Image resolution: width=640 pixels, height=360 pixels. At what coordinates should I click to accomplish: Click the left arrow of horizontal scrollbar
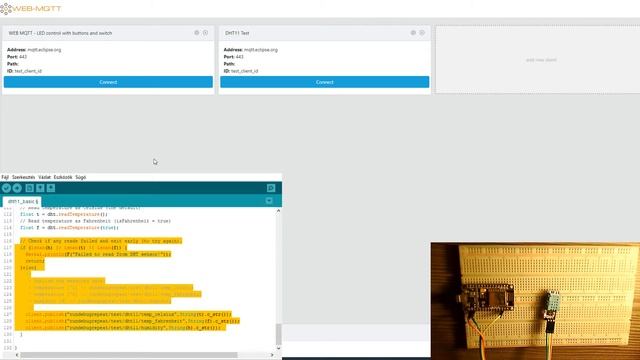(x=17, y=355)
